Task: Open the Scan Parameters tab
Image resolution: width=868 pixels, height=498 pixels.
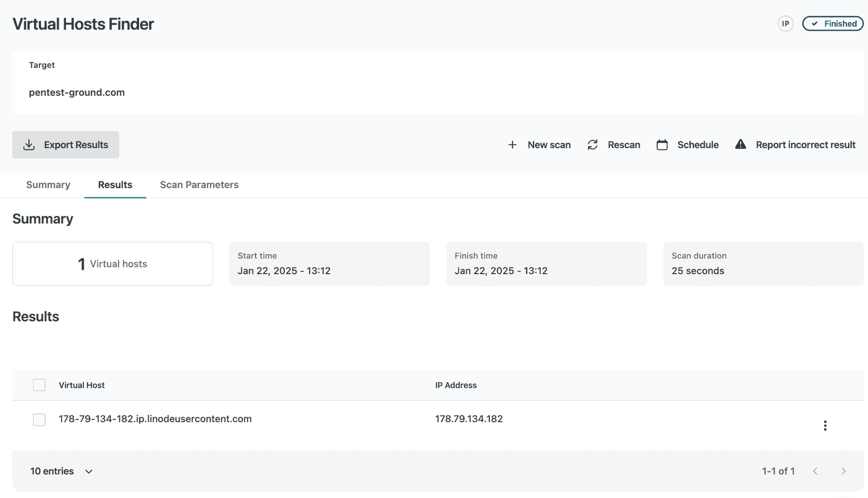Action: click(199, 185)
